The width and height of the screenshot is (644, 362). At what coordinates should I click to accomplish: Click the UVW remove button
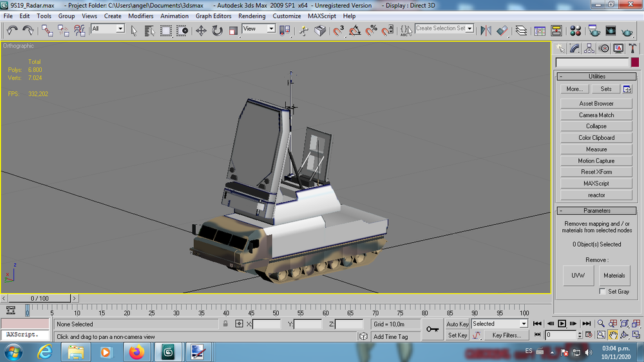[578, 275]
